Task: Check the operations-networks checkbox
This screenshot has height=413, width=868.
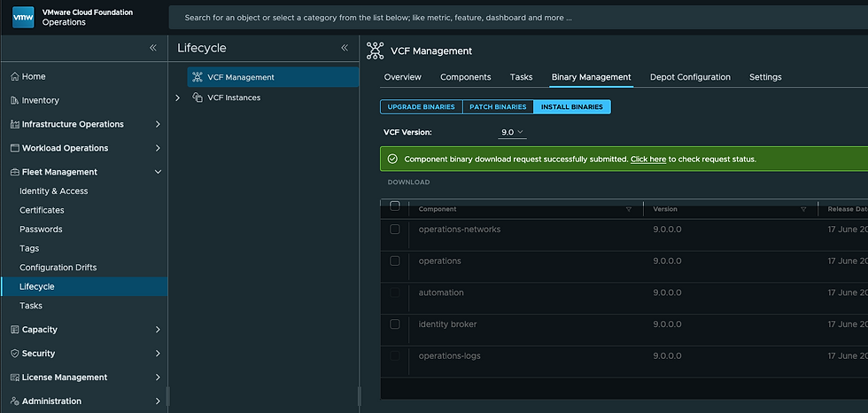Action: pos(395,230)
